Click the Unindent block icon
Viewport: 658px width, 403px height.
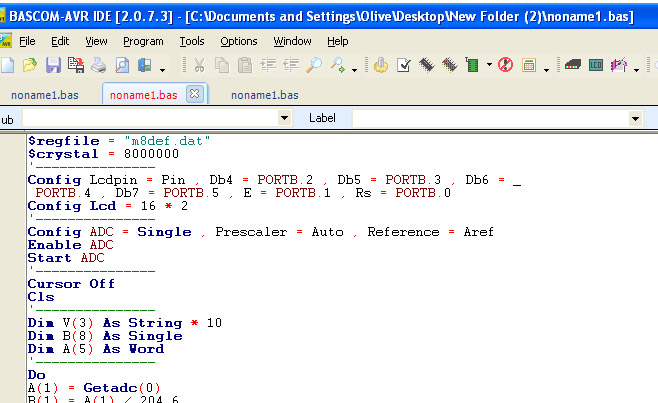point(291,65)
